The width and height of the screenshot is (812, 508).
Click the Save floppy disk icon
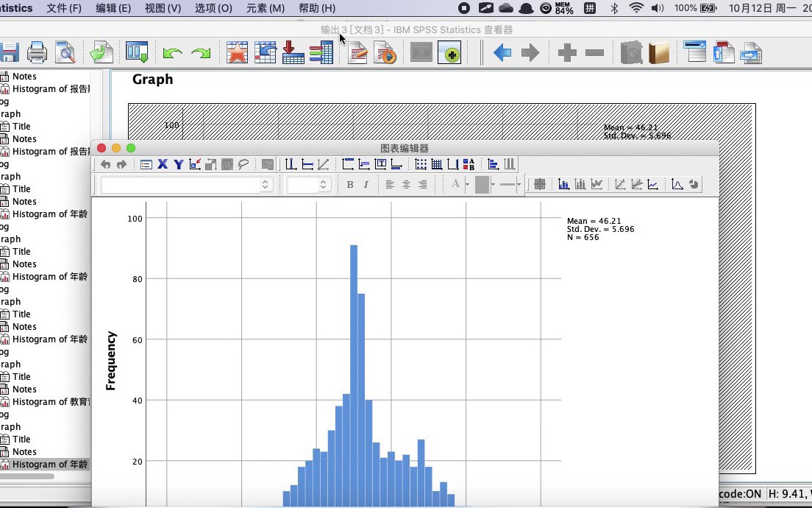8,53
